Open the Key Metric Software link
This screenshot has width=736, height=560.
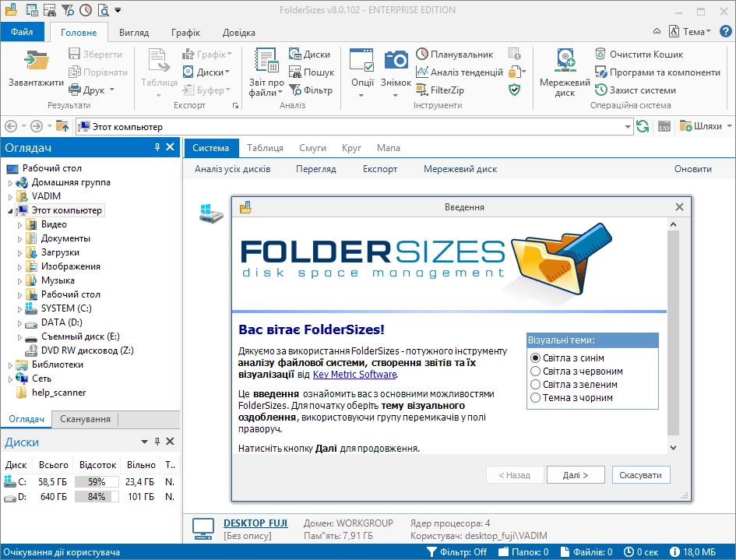pos(355,375)
